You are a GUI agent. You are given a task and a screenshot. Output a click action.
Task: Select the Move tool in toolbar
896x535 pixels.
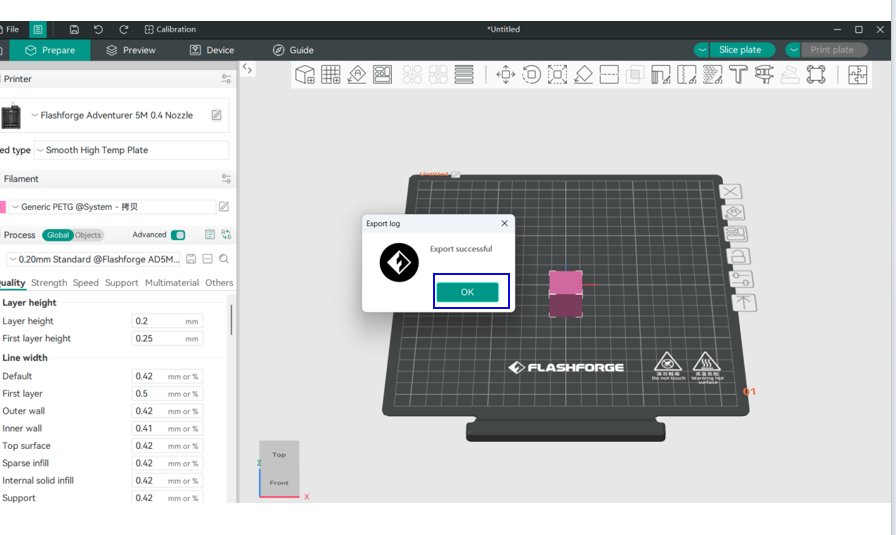click(x=505, y=75)
